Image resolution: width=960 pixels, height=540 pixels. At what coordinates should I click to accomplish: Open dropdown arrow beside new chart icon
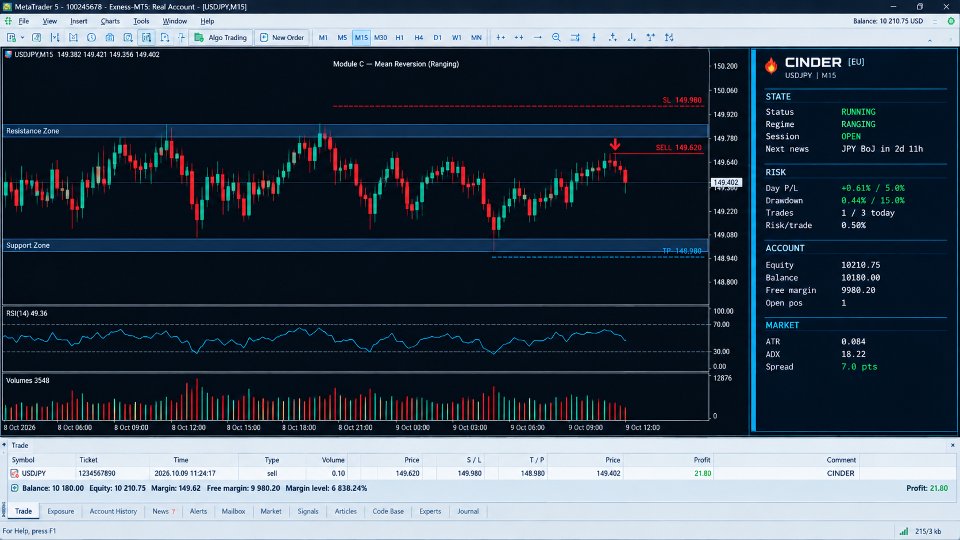click(23, 37)
